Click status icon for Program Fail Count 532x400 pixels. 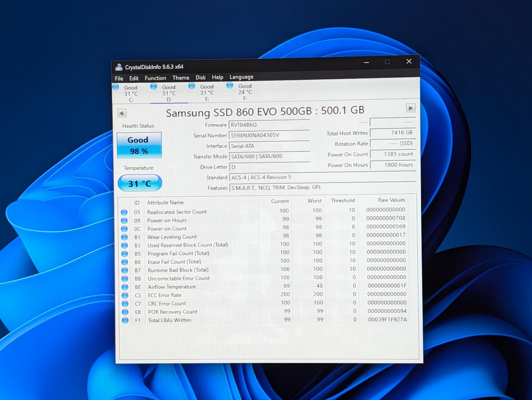click(125, 254)
